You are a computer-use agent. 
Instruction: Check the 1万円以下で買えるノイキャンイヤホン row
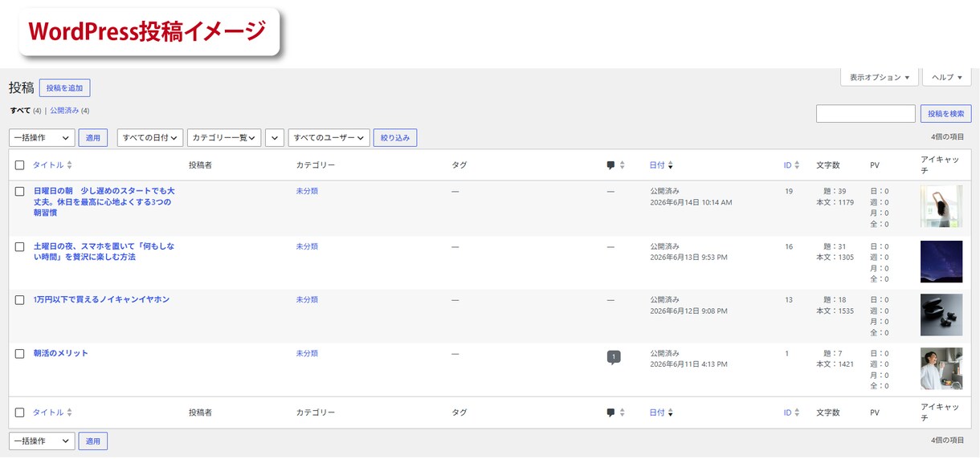point(20,300)
